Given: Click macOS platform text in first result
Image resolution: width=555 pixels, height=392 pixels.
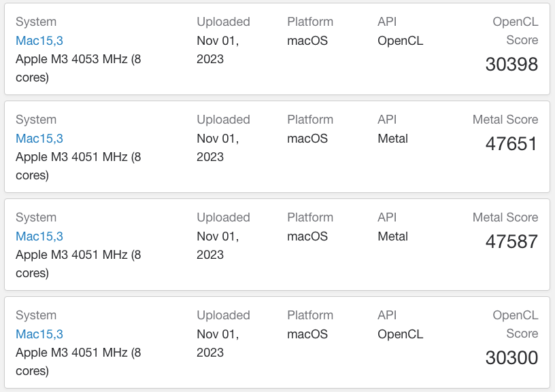Looking at the screenshot, I should tap(307, 41).
